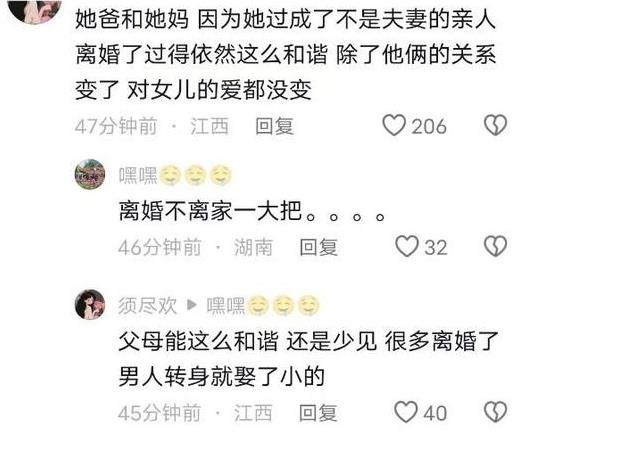
Task: Like the 离婚不离家一大把 reply
Action: pos(406,246)
